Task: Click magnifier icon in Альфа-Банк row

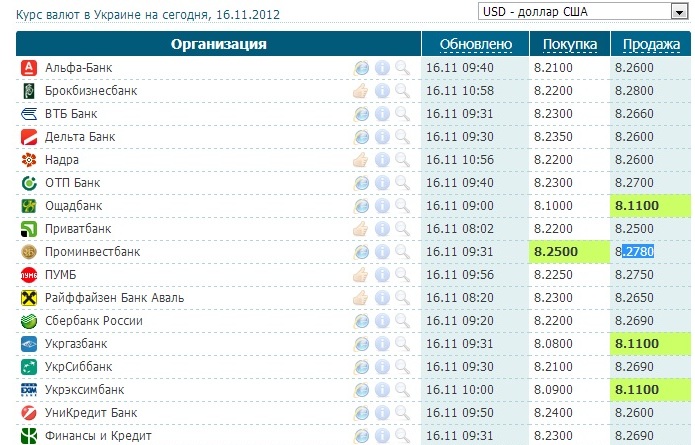Action: pos(402,68)
